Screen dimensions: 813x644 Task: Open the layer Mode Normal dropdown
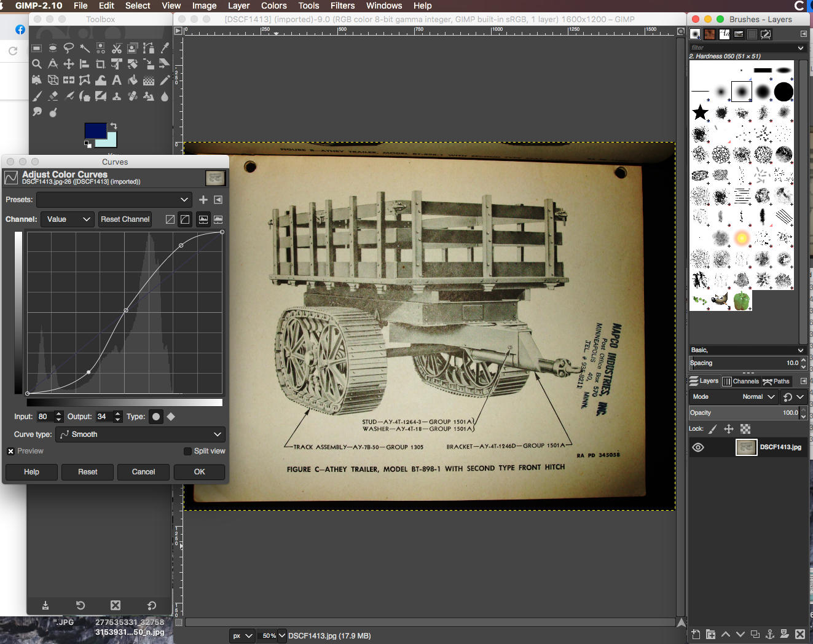point(734,397)
